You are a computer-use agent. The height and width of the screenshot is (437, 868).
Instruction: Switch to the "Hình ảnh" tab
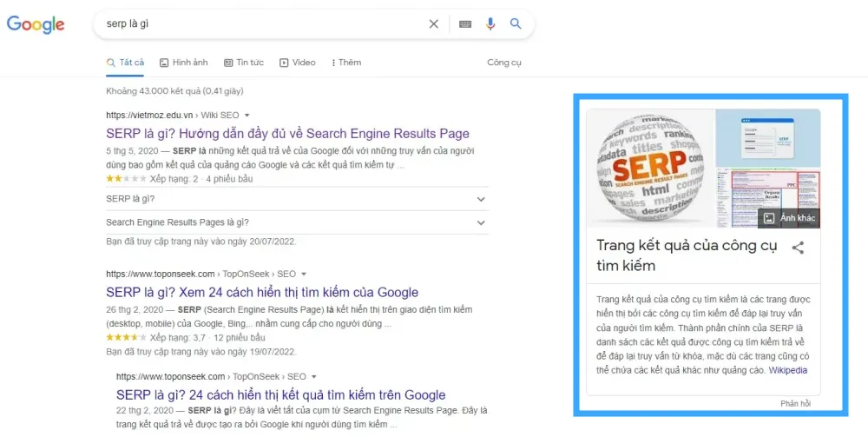coord(184,63)
